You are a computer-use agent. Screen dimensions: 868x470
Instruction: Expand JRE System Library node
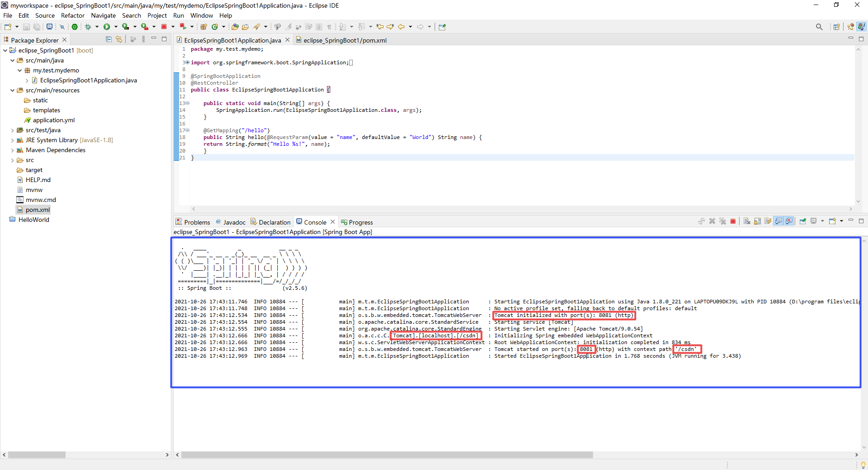click(x=12, y=140)
